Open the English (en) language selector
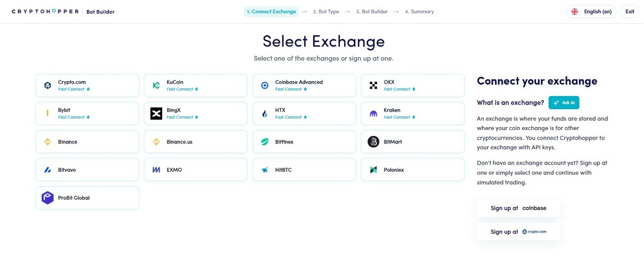The height and width of the screenshot is (269, 644). [591, 11]
